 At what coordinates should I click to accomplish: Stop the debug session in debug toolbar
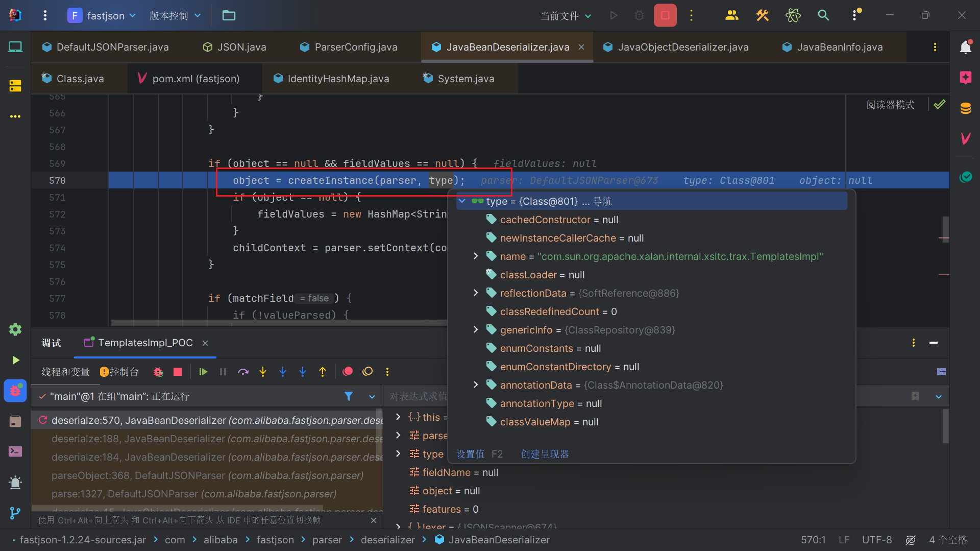pos(178,372)
